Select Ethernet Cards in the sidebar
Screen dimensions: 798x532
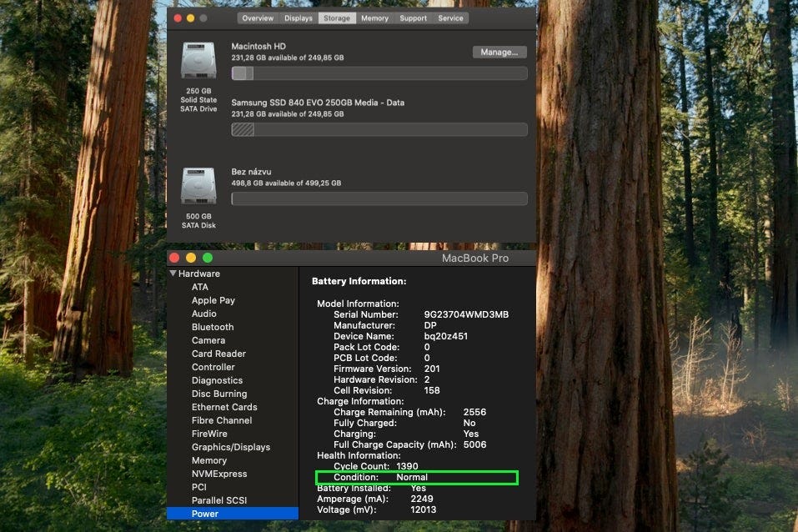(224, 407)
